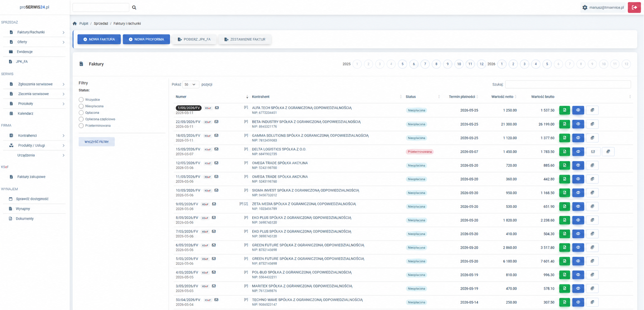
Task: Click the NOWA FAKTURA button
Action: pyautogui.click(x=99, y=39)
